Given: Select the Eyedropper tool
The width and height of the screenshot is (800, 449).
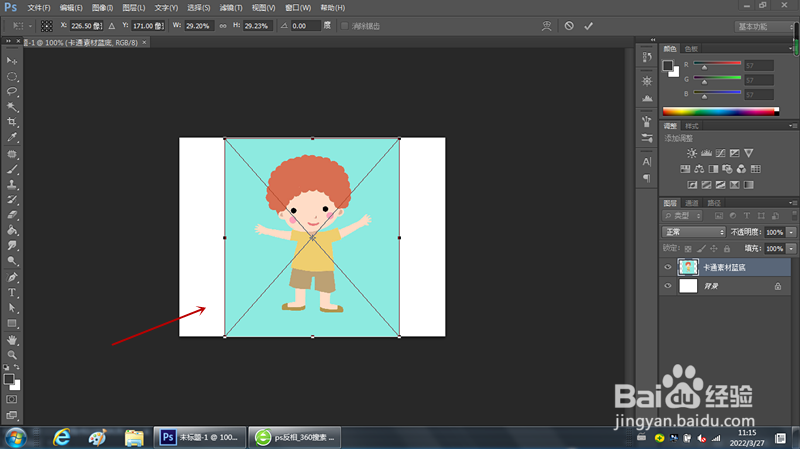Looking at the screenshot, I should point(12,137).
